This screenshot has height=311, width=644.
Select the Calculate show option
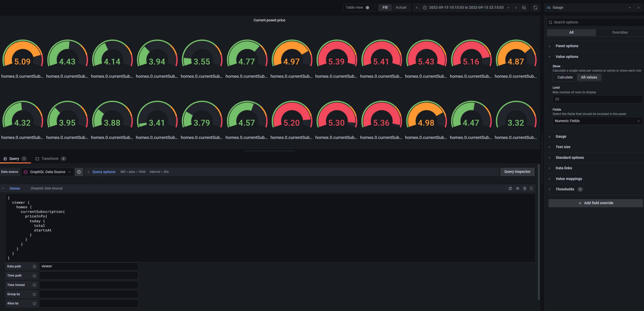tap(565, 77)
